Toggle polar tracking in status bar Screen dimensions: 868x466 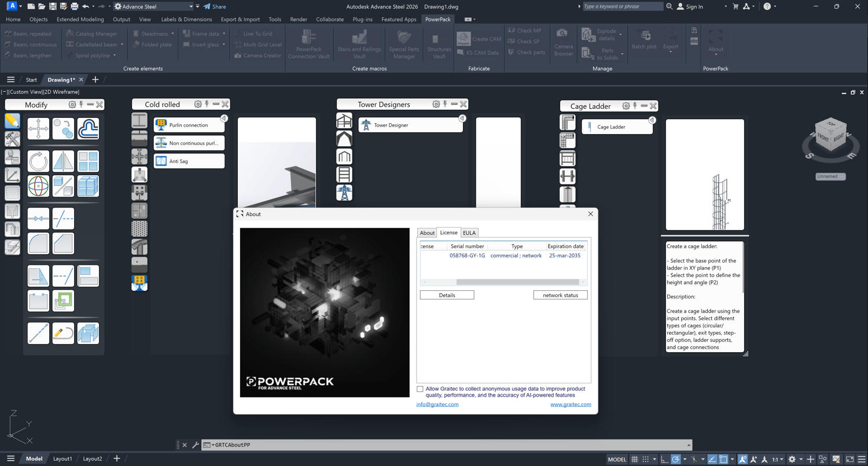676,459
